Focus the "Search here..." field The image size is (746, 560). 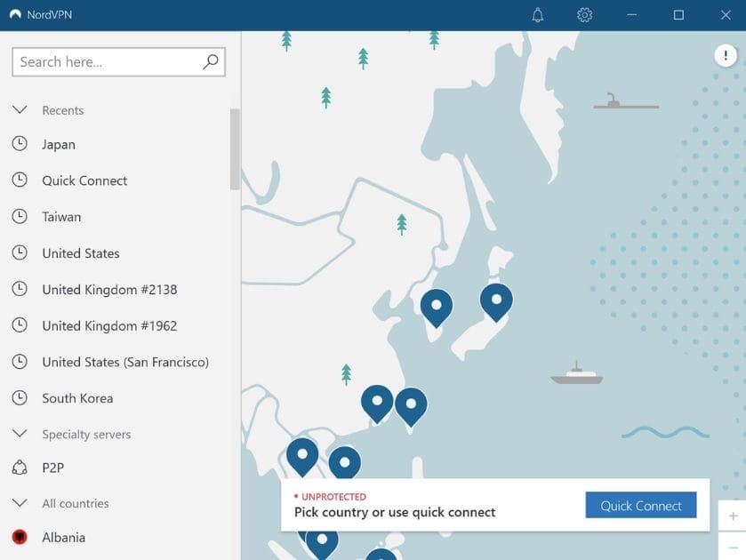(118, 62)
